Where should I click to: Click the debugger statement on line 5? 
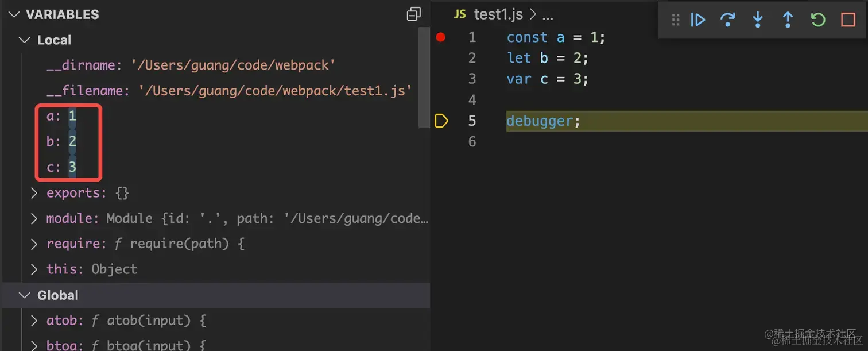[x=543, y=121]
